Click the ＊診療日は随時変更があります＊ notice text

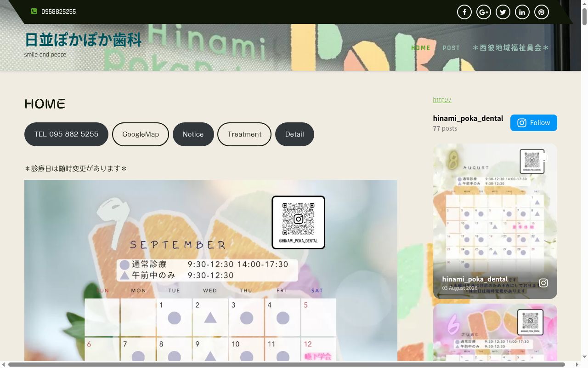pos(75,168)
